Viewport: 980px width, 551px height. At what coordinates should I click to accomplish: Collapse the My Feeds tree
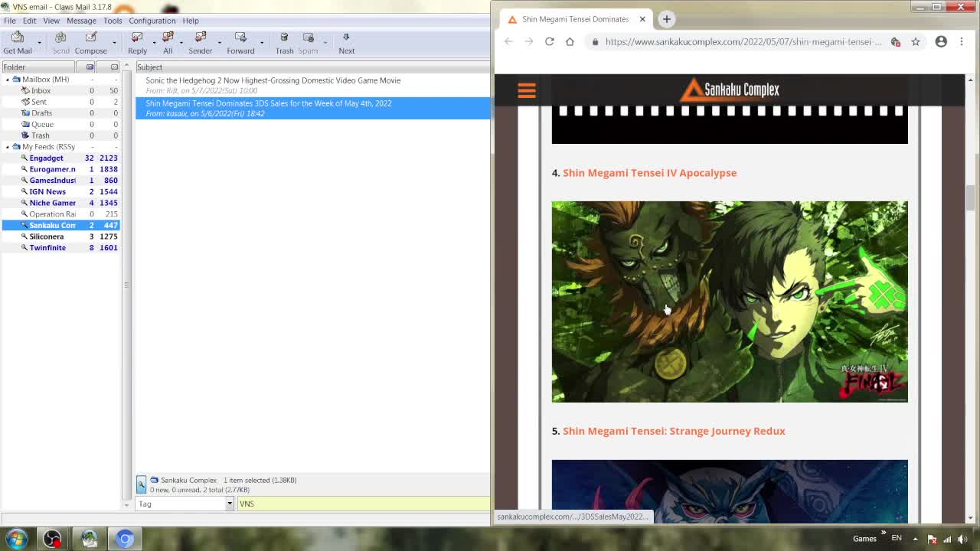coord(8,147)
